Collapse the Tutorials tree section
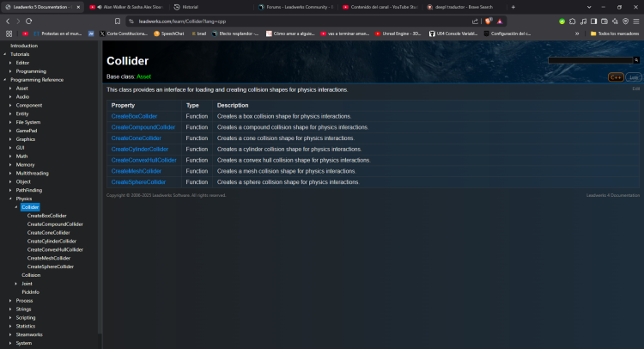Viewport: 644px width, 349px height. pos(4,54)
